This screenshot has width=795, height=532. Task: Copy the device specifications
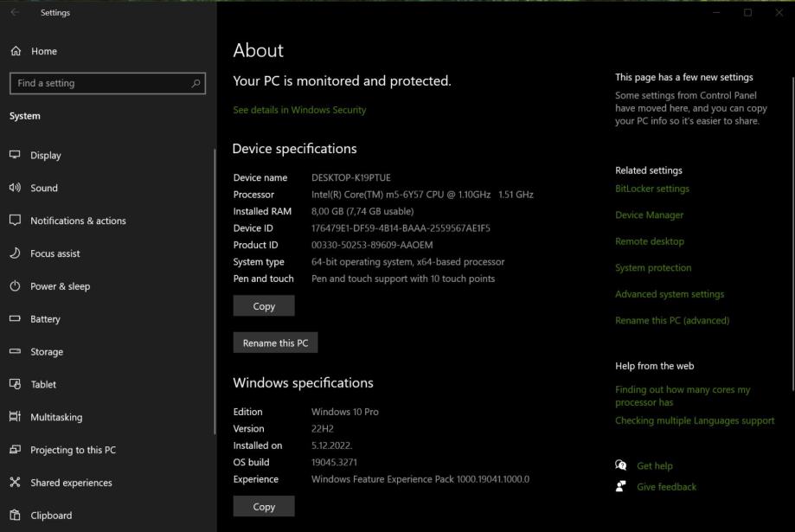(264, 306)
